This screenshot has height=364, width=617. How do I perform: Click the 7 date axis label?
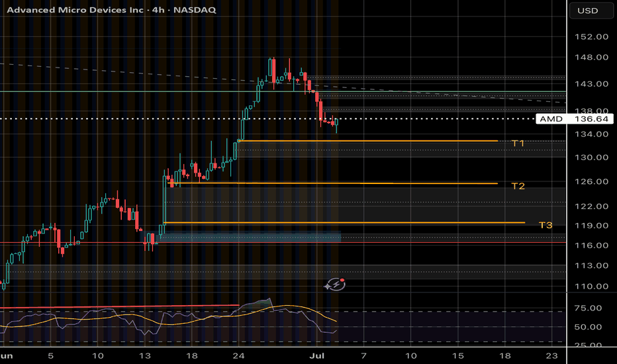click(x=364, y=356)
